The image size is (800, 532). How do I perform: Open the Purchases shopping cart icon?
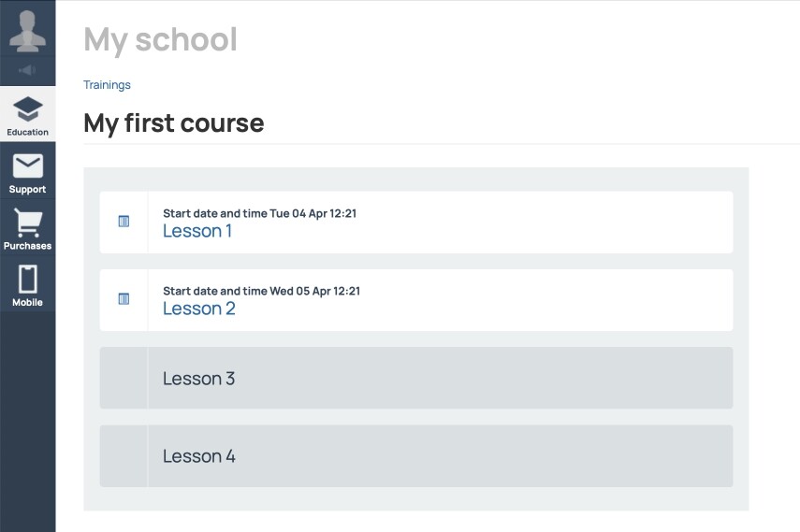(x=27, y=223)
